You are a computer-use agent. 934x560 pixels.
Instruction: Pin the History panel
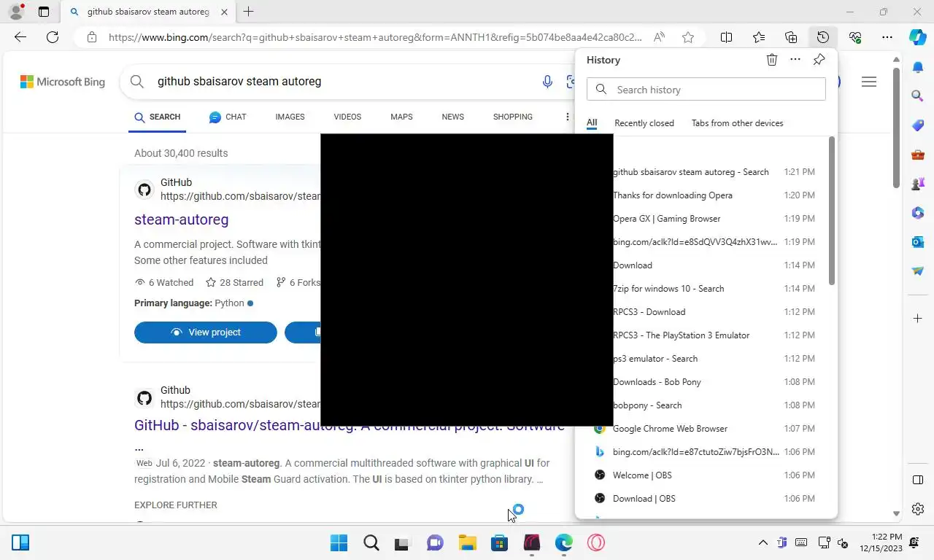[x=819, y=60]
